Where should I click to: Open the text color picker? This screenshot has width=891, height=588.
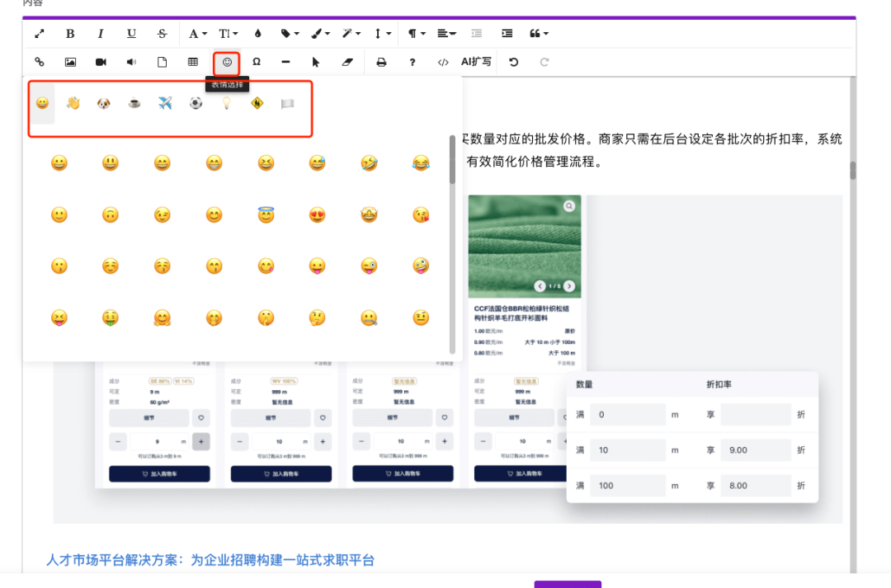coord(258,34)
